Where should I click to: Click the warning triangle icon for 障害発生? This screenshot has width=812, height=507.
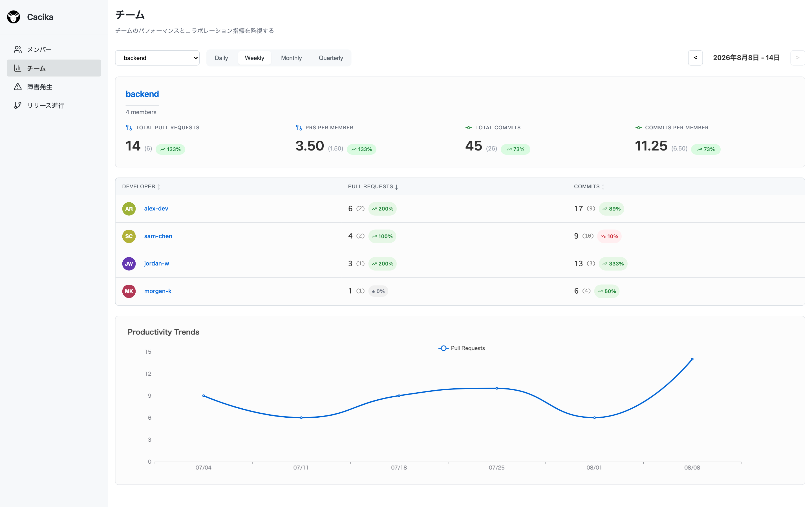18,87
